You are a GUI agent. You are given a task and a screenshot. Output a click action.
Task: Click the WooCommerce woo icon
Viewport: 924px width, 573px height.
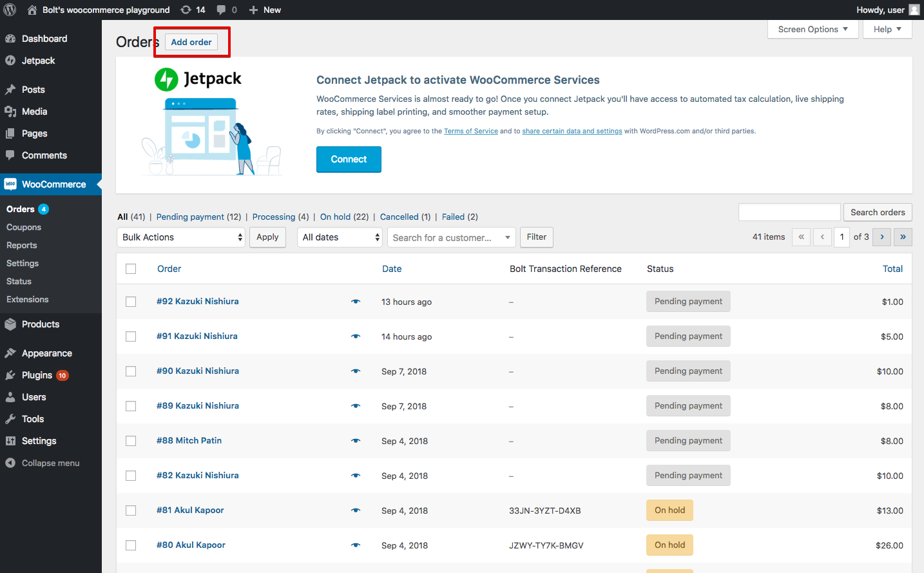tap(10, 184)
